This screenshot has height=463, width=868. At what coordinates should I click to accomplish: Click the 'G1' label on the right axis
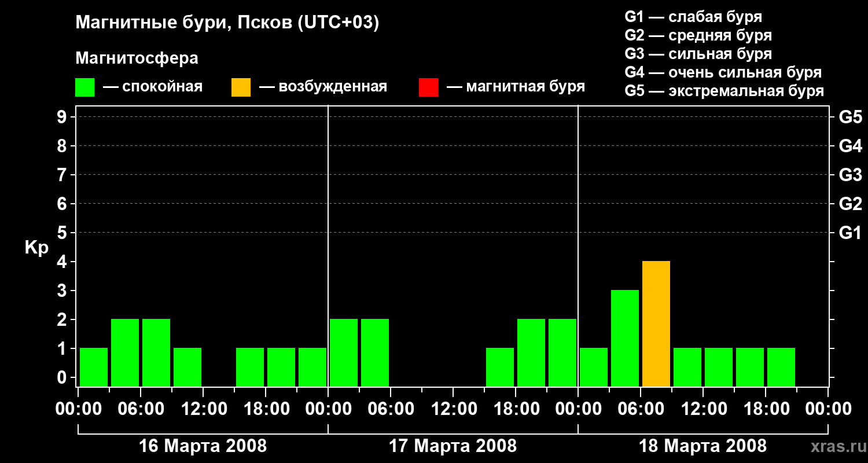coord(850,233)
